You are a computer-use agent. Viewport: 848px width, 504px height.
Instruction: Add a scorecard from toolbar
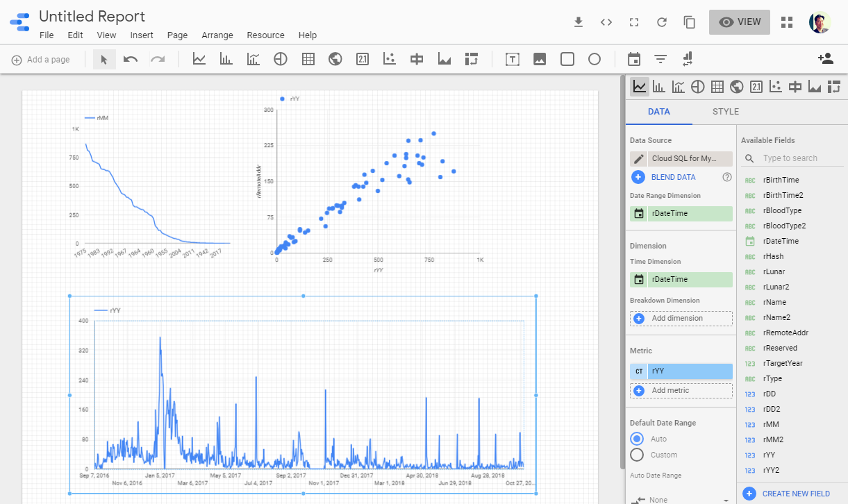tap(363, 60)
